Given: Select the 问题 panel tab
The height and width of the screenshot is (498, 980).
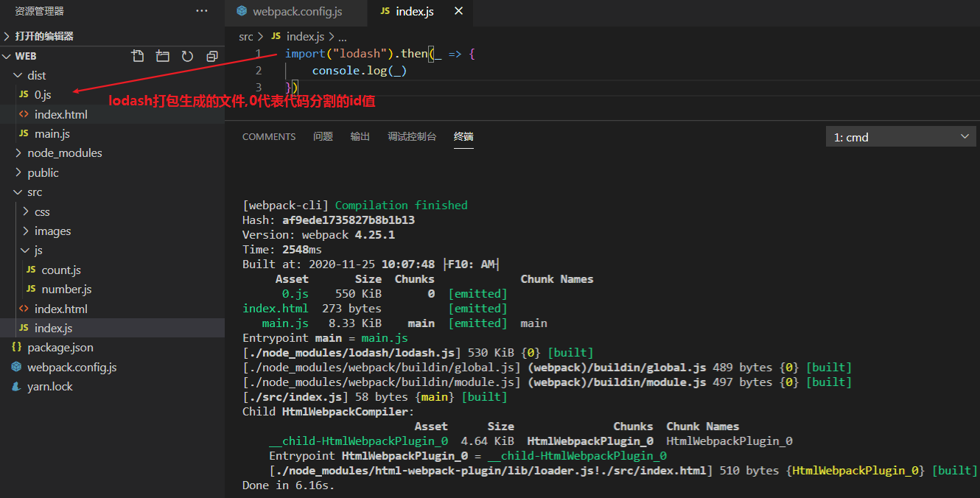Looking at the screenshot, I should click(x=323, y=136).
